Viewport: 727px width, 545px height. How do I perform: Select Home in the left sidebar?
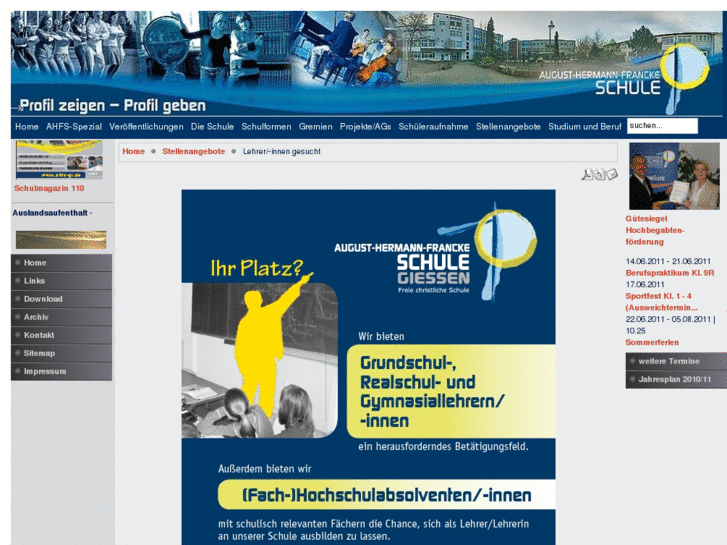click(x=61, y=263)
